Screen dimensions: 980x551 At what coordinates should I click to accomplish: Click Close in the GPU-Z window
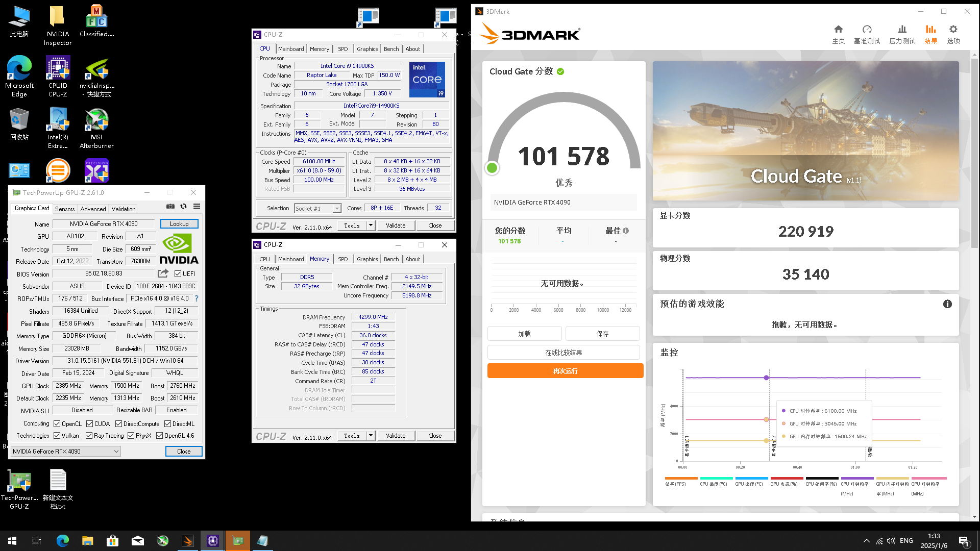(184, 452)
